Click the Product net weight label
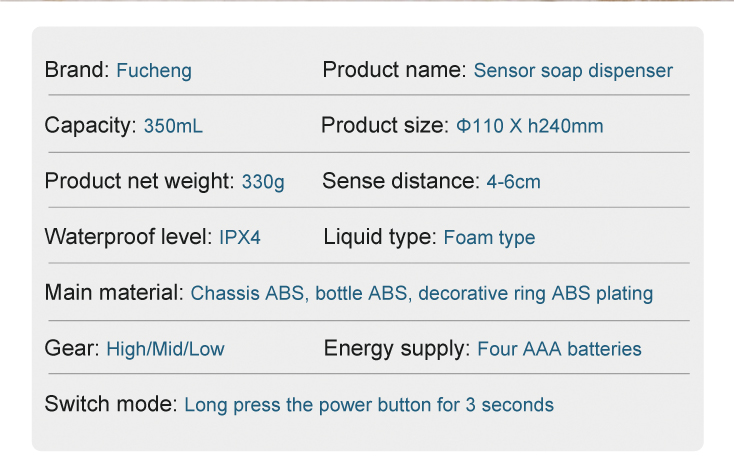 pyautogui.click(x=139, y=182)
